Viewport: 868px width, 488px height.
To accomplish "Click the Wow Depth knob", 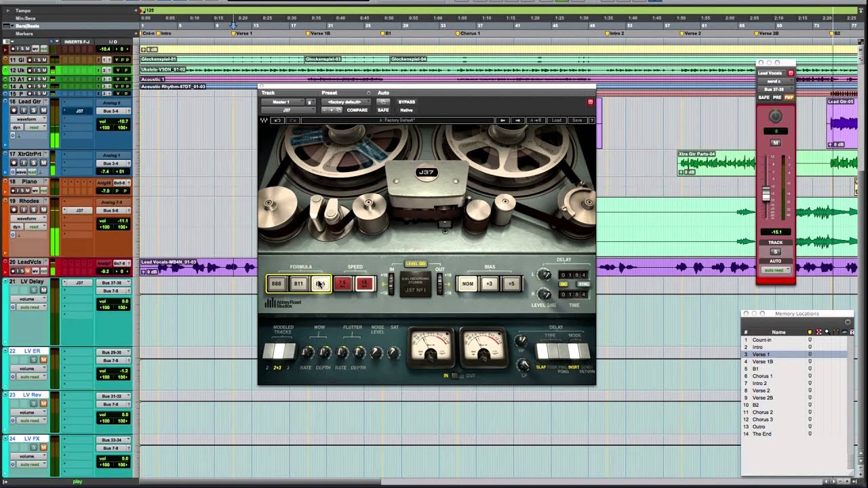I will (x=324, y=352).
